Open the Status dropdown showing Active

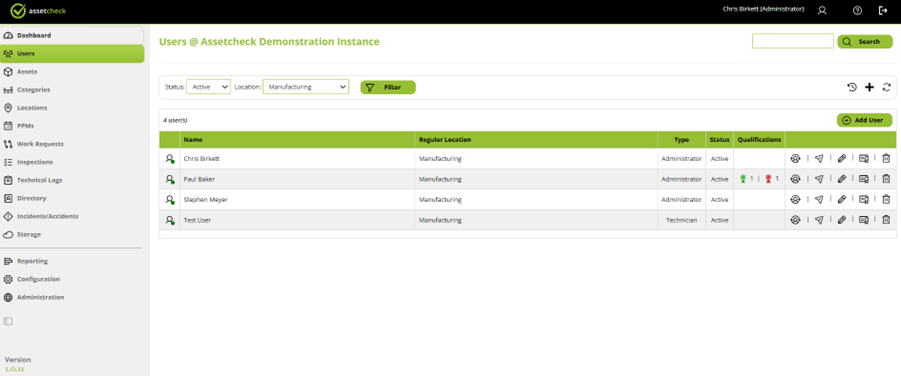click(209, 87)
